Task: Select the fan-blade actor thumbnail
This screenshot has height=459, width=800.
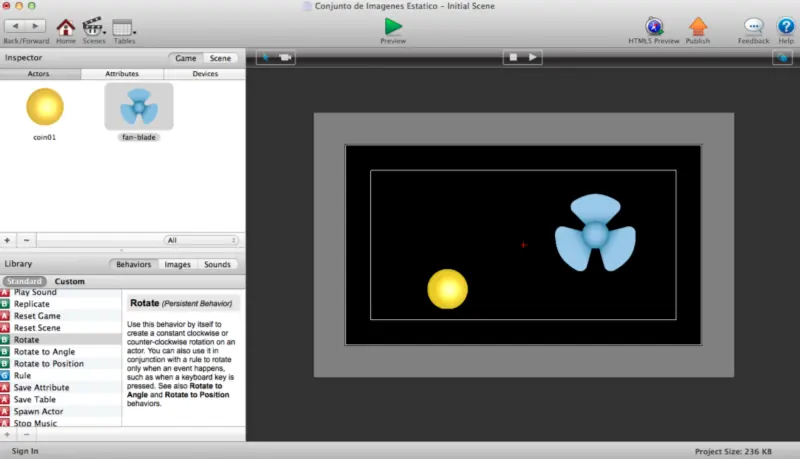Action: [139, 107]
